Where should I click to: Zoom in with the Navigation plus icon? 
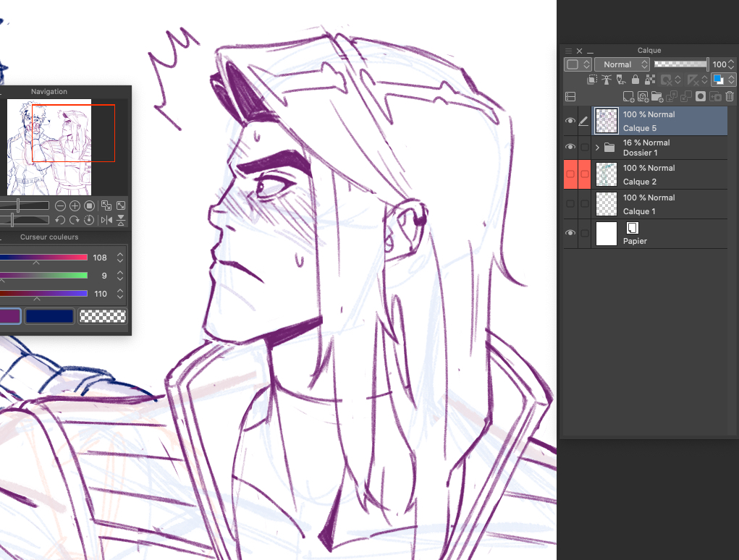point(75,205)
